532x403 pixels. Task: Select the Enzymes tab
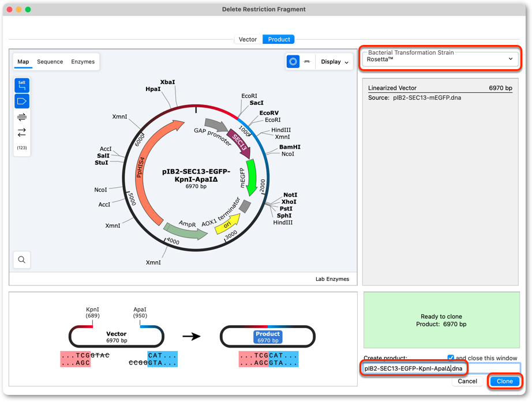(x=83, y=62)
